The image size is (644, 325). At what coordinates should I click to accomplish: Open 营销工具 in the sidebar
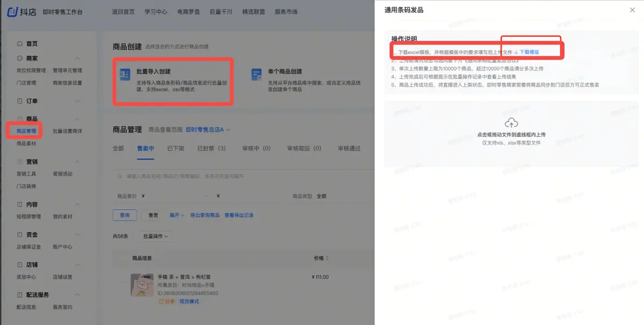[26, 174]
